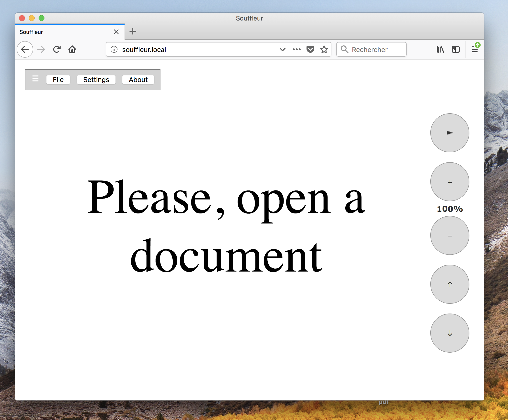Open the Settings menu

(x=96, y=80)
